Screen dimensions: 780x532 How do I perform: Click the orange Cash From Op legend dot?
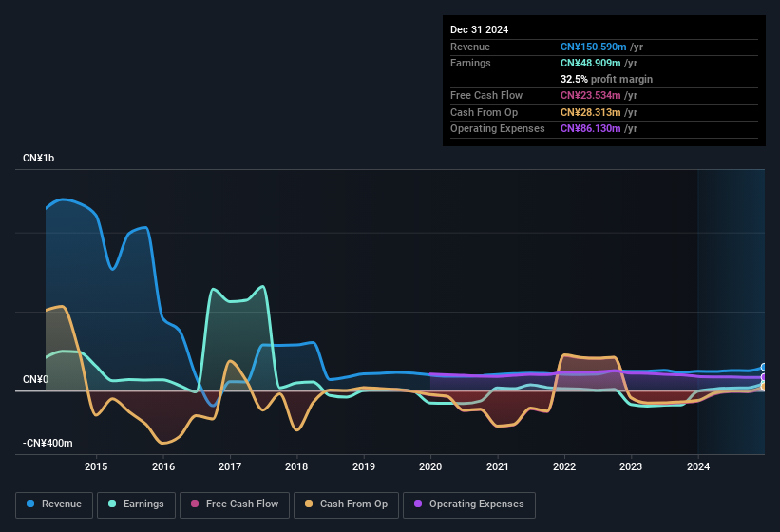309,503
